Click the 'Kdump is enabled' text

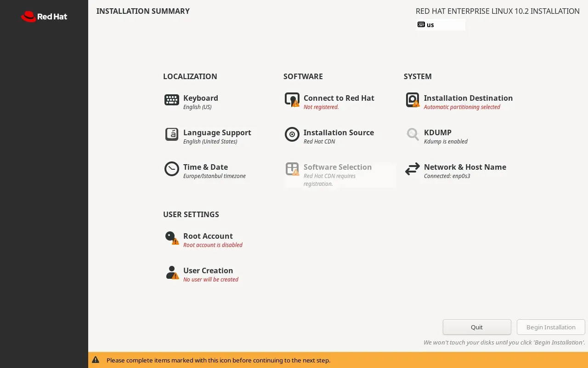[446, 142]
